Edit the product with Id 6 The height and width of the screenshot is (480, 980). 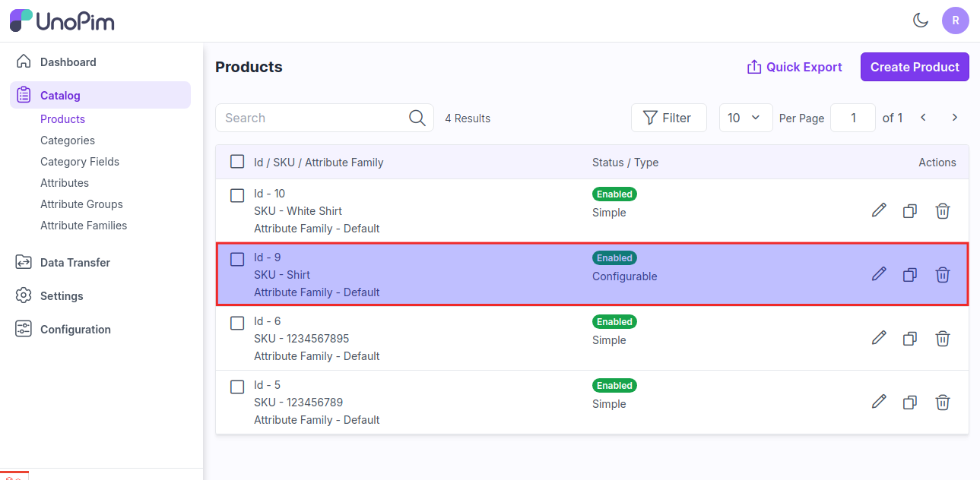(x=879, y=339)
